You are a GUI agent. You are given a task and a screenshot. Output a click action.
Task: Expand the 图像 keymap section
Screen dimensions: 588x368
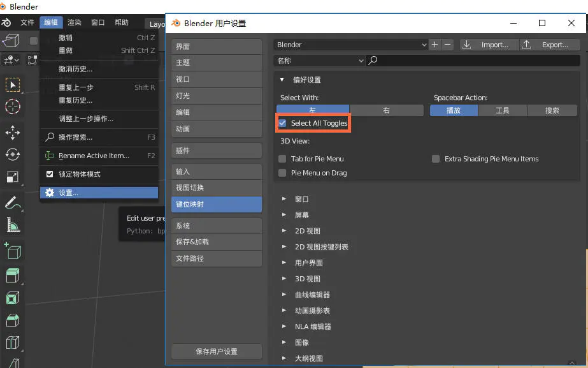284,342
